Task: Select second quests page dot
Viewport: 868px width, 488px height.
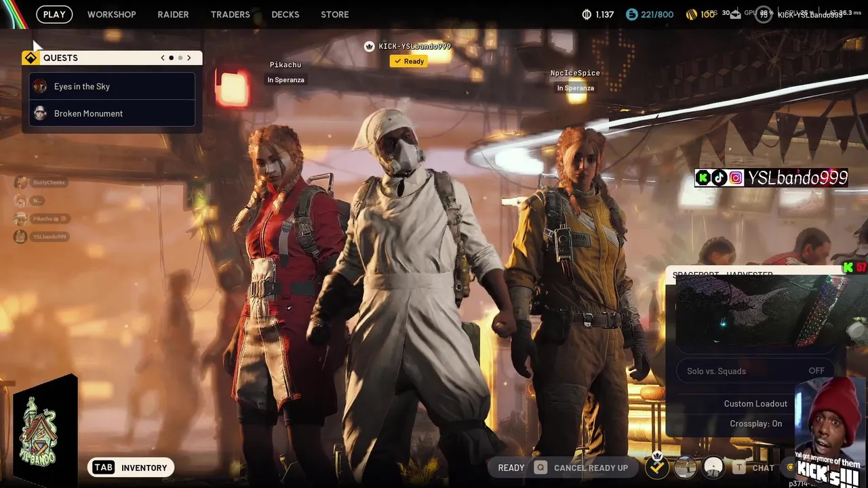Action: (180, 58)
